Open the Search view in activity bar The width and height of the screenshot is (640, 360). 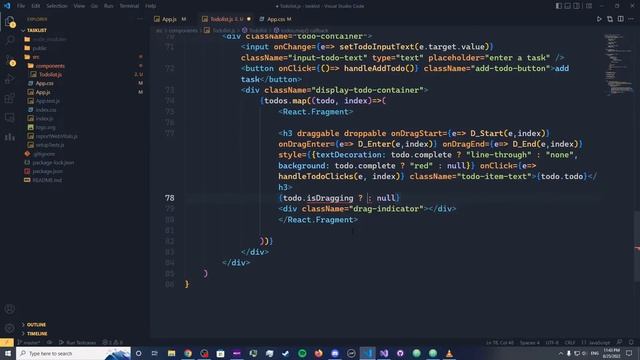10,40
